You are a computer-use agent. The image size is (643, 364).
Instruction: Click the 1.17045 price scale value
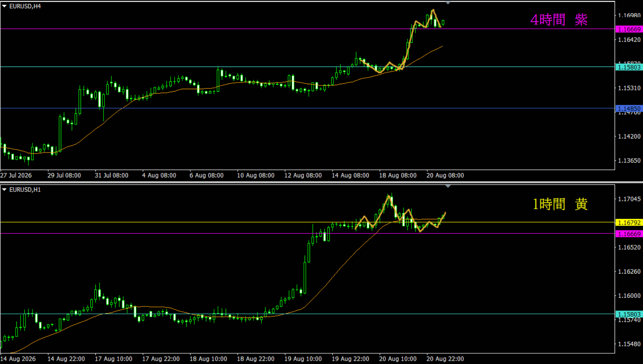click(x=629, y=199)
